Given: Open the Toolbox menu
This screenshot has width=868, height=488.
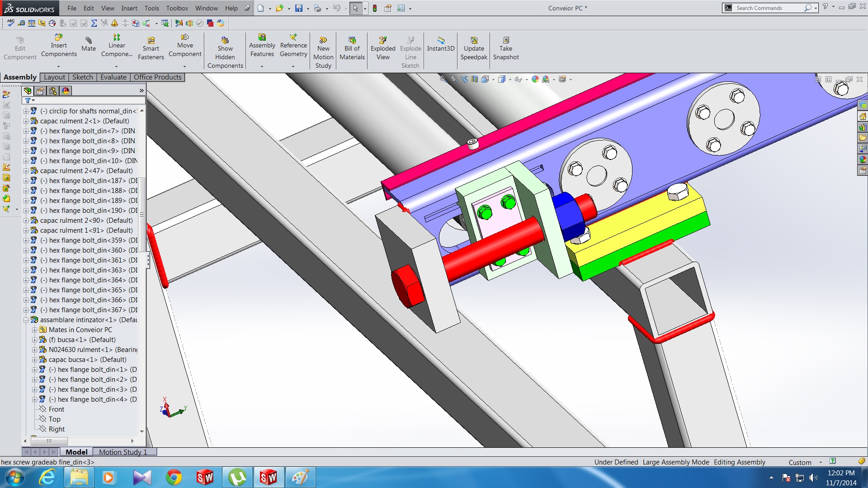Looking at the screenshot, I should pyautogui.click(x=177, y=8).
